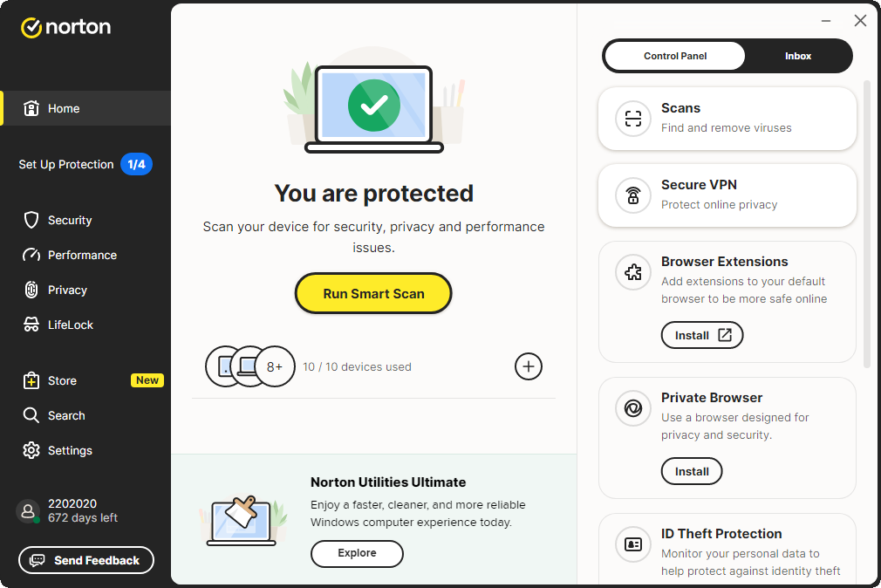Select the Control Panel tab
This screenshot has width=881, height=588.
675,56
